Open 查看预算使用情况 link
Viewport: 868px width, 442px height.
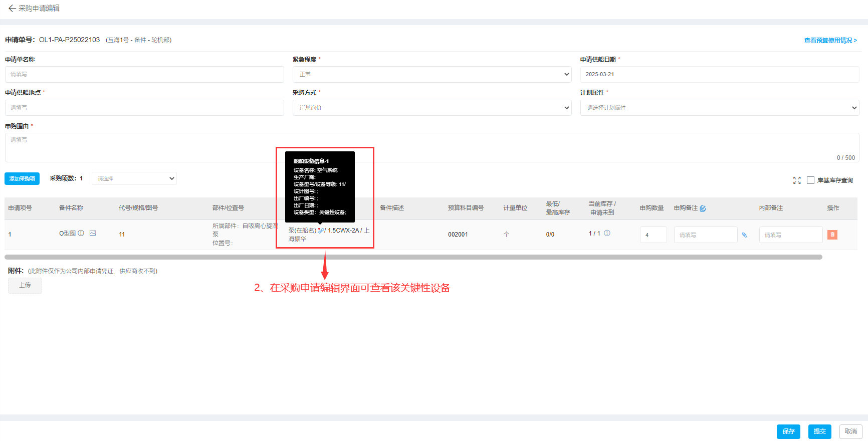click(x=830, y=41)
